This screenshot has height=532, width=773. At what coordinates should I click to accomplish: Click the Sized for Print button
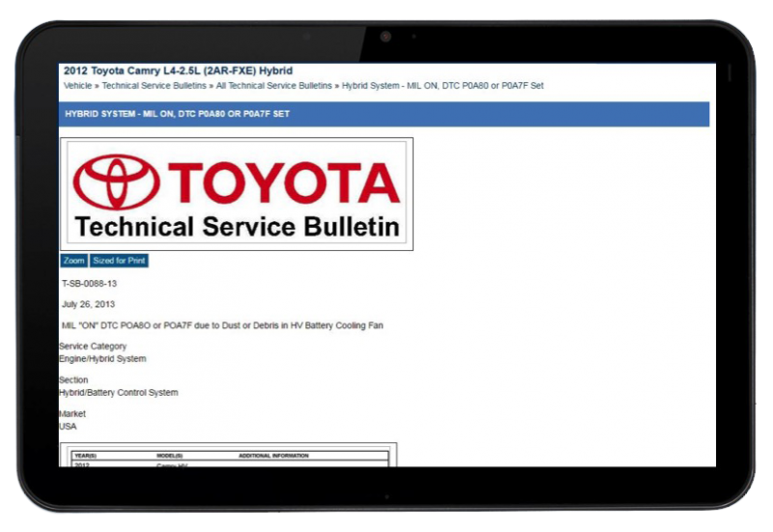[x=119, y=261]
